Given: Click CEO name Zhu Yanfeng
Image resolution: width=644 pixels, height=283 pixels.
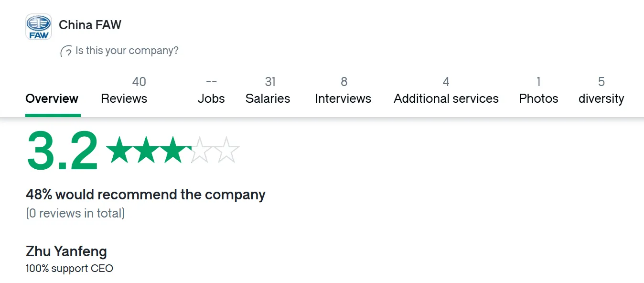Looking at the screenshot, I should [x=66, y=251].
